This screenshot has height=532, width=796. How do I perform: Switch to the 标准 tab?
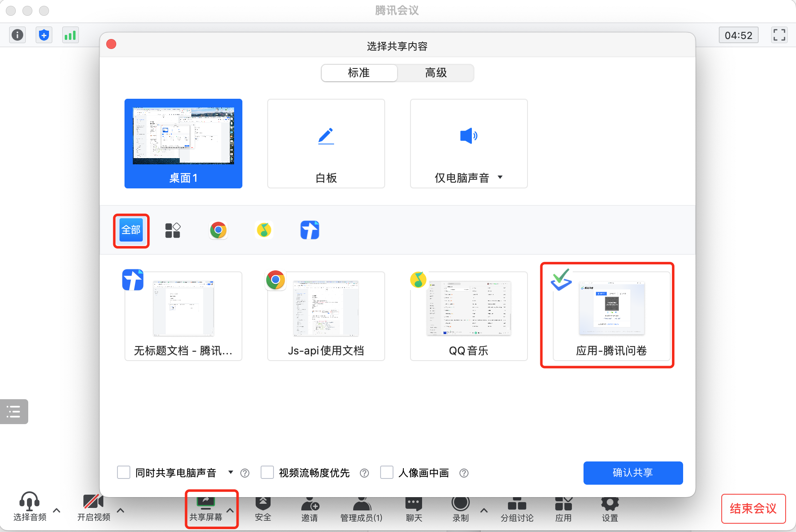pyautogui.click(x=359, y=73)
